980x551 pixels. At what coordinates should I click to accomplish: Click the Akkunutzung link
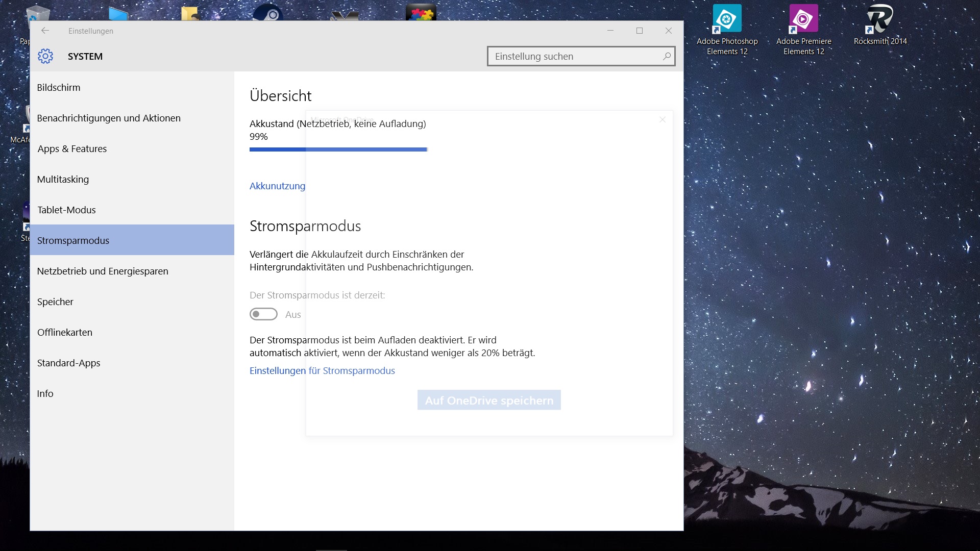coord(277,186)
